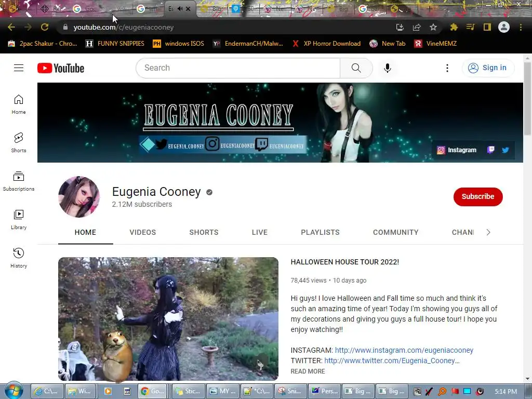Open Home in the left sidebar
The width and height of the screenshot is (532, 399).
click(19, 104)
